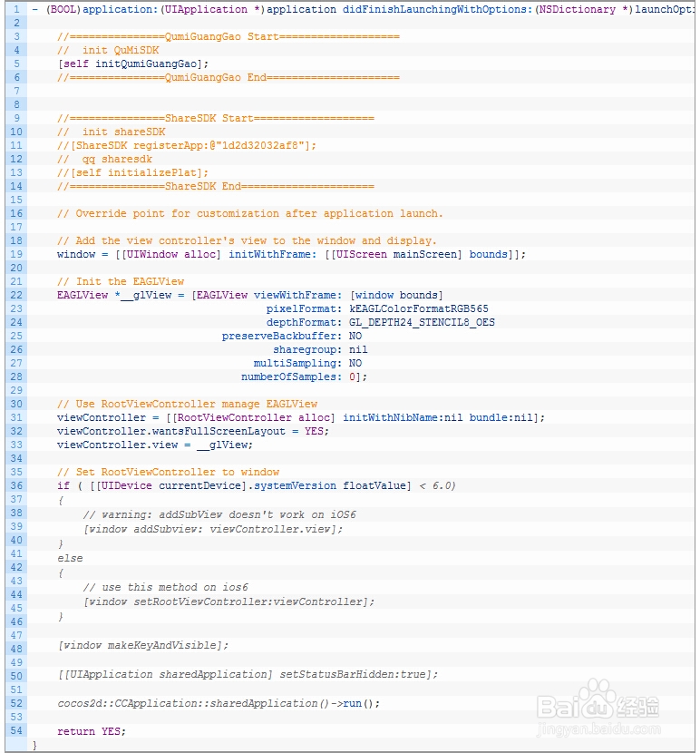
Task: Click the "addSubView doesn't work on iOS6" comment
Action: (x=219, y=514)
